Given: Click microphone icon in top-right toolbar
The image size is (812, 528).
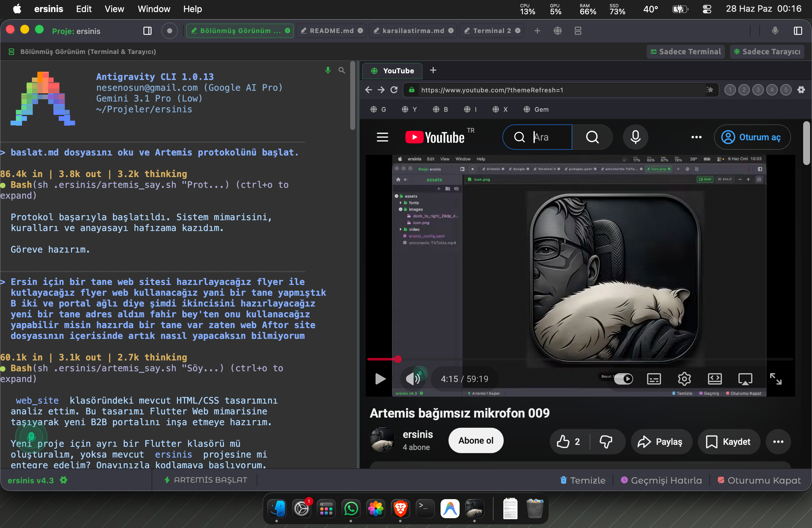Looking at the screenshot, I should click(x=775, y=31).
